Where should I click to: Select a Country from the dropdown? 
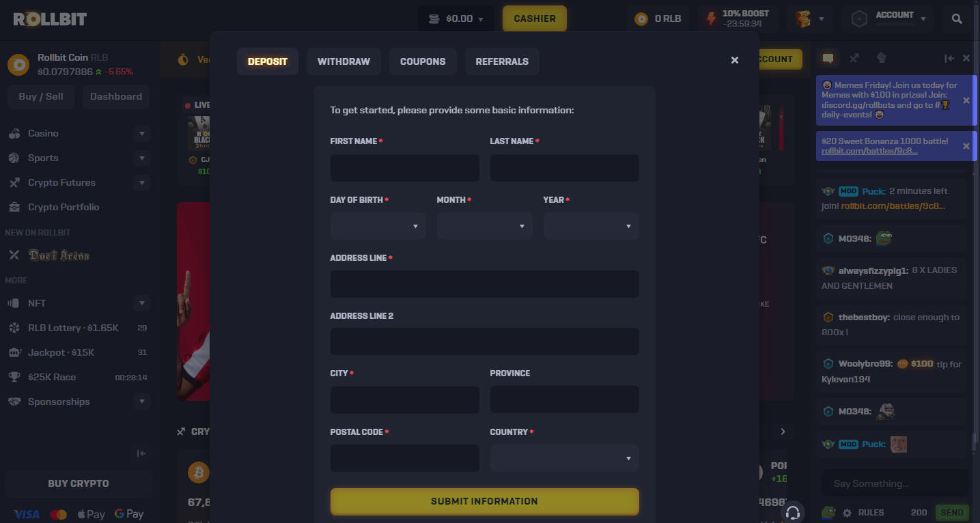pyautogui.click(x=564, y=458)
